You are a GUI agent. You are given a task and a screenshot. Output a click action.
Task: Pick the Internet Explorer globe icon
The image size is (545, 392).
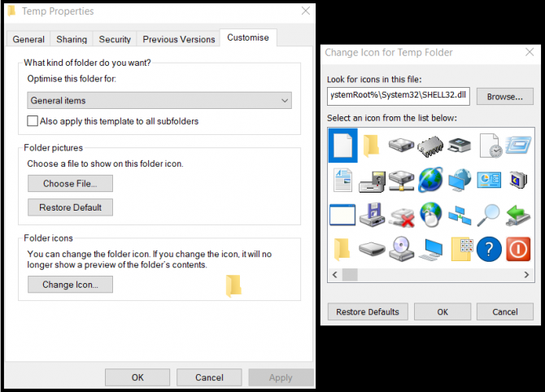[x=430, y=180]
